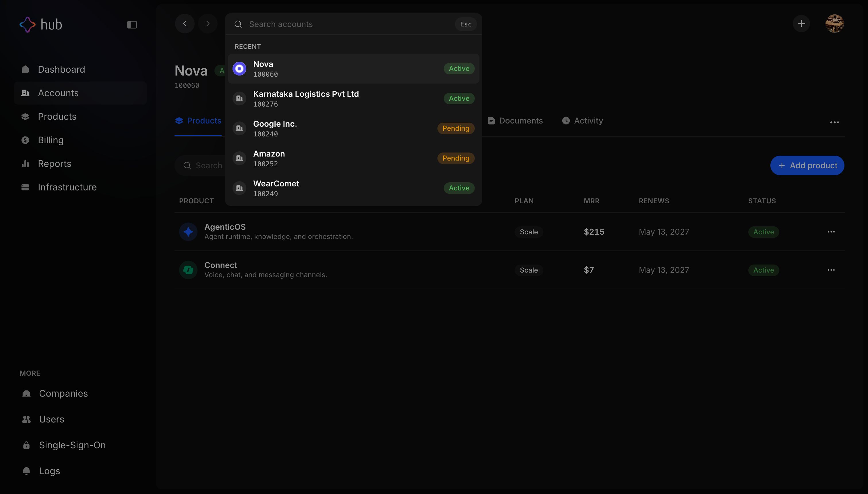Screen dimensions: 868x494
Task: Open the AgenticOS product row
Action: (509, 232)
